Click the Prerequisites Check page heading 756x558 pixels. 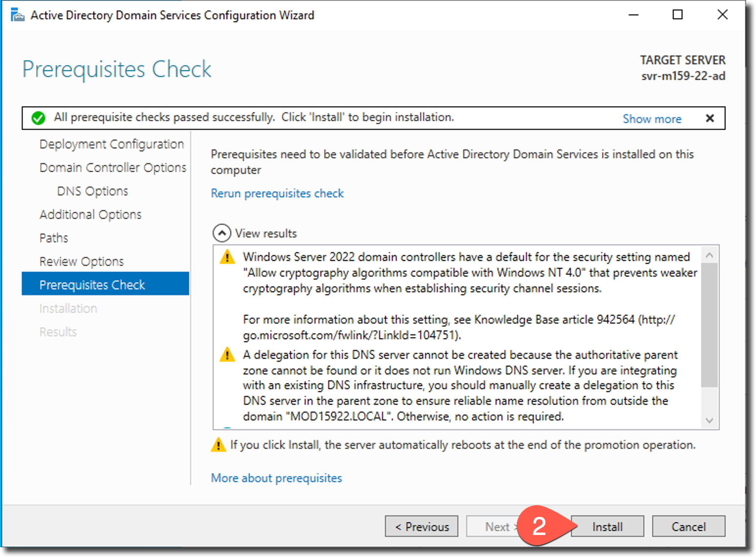[x=117, y=69]
